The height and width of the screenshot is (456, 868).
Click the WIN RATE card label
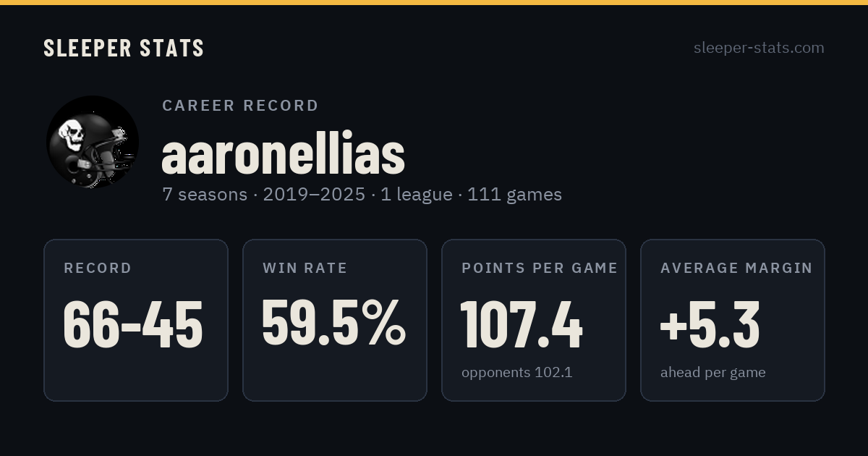(x=305, y=268)
